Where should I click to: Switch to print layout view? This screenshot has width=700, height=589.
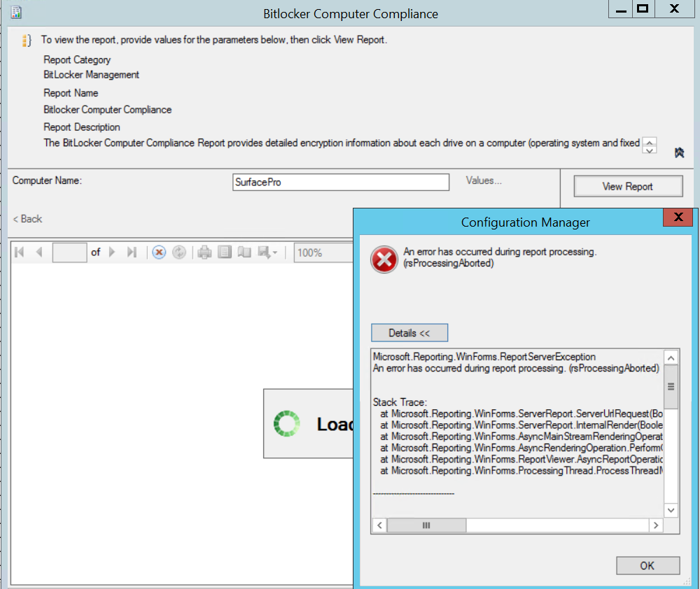click(225, 252)
